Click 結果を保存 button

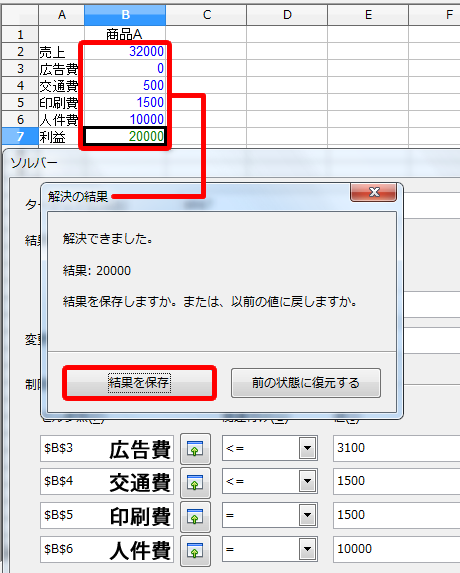139,383
